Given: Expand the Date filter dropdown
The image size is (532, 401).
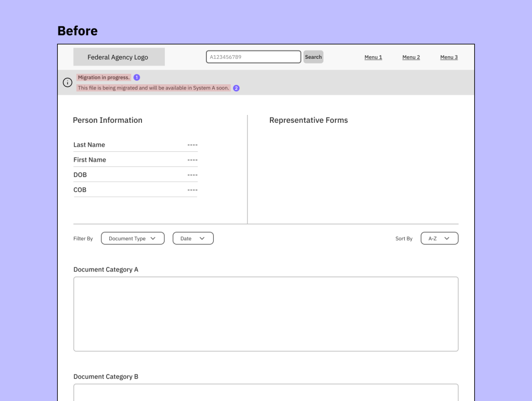Looking at the screenshot, I should click(193, 239).
